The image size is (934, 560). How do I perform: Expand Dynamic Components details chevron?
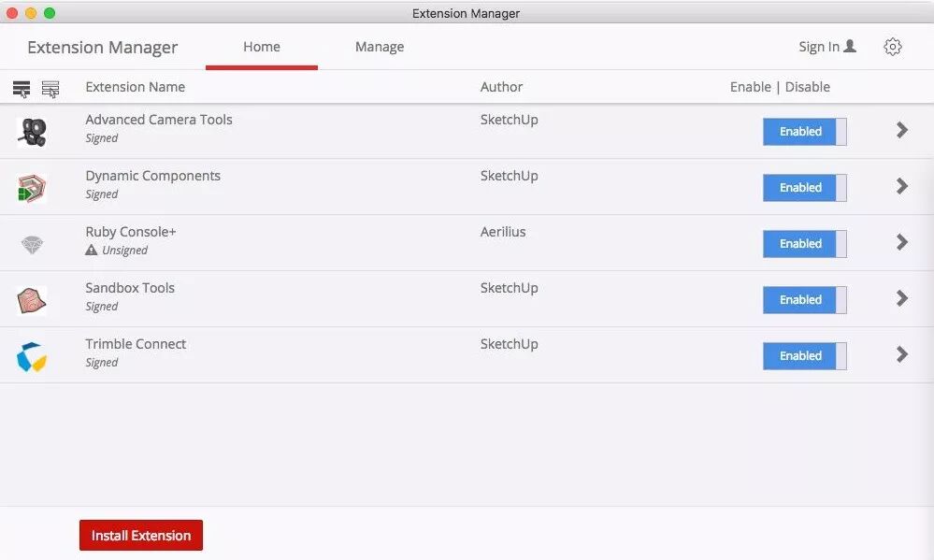click(x=902, y=186)
